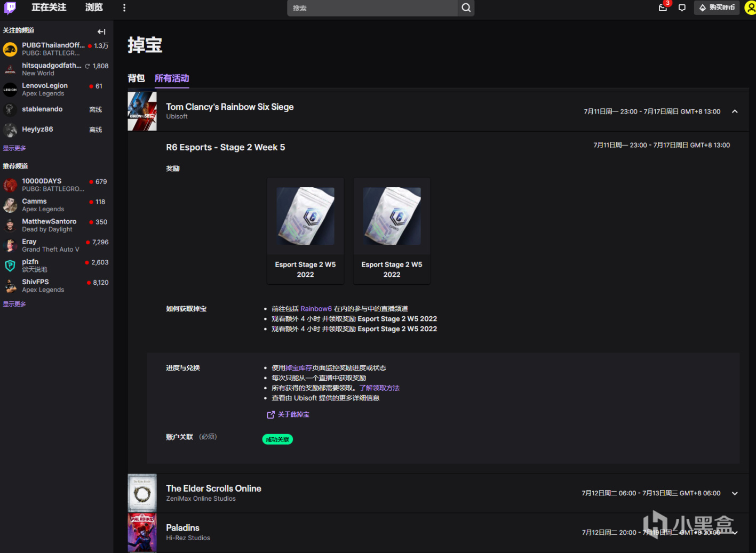Click the ZeniMax Online Studios label

tap(201, 499)
